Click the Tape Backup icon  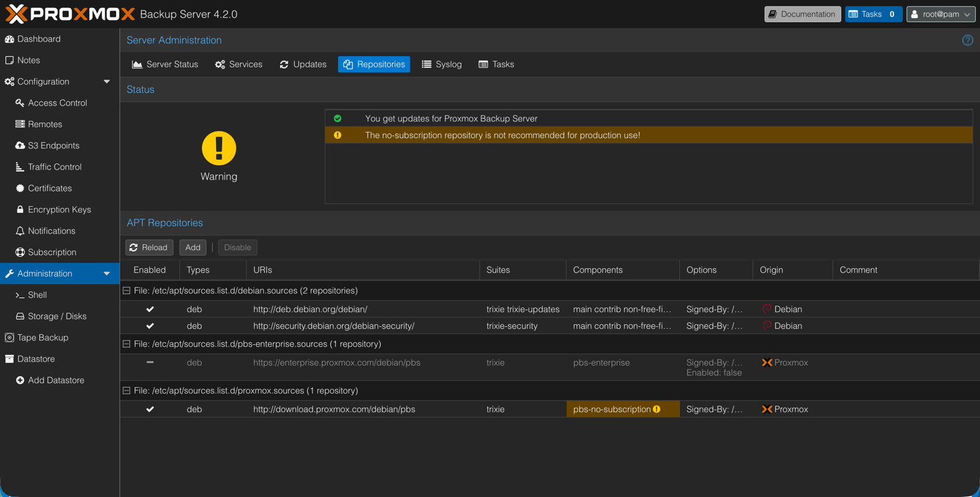click(x=9, y=338)
